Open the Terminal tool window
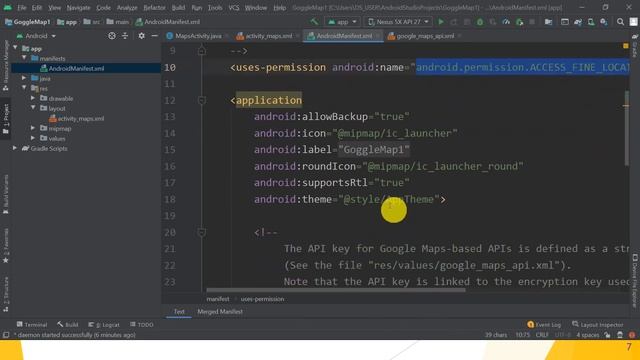 32,324
